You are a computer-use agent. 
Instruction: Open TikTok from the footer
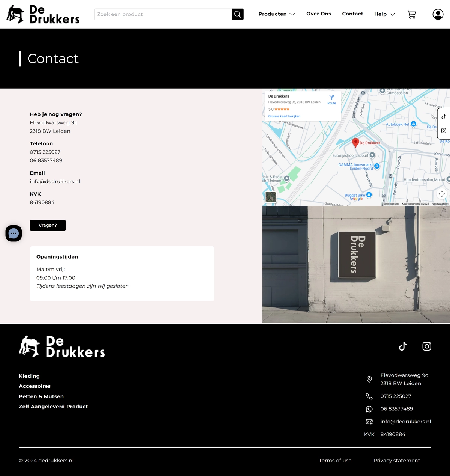point(403,346)
